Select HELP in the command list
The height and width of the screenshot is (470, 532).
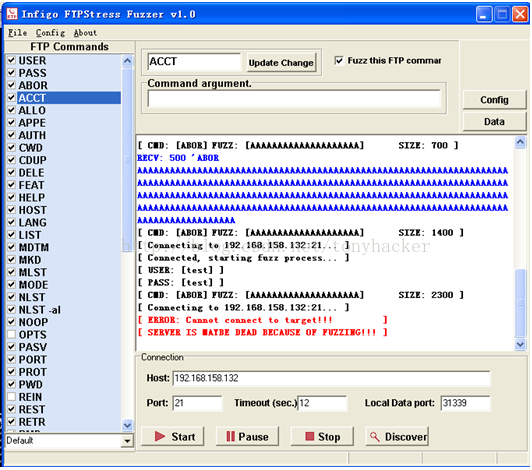tap(32, 198)
